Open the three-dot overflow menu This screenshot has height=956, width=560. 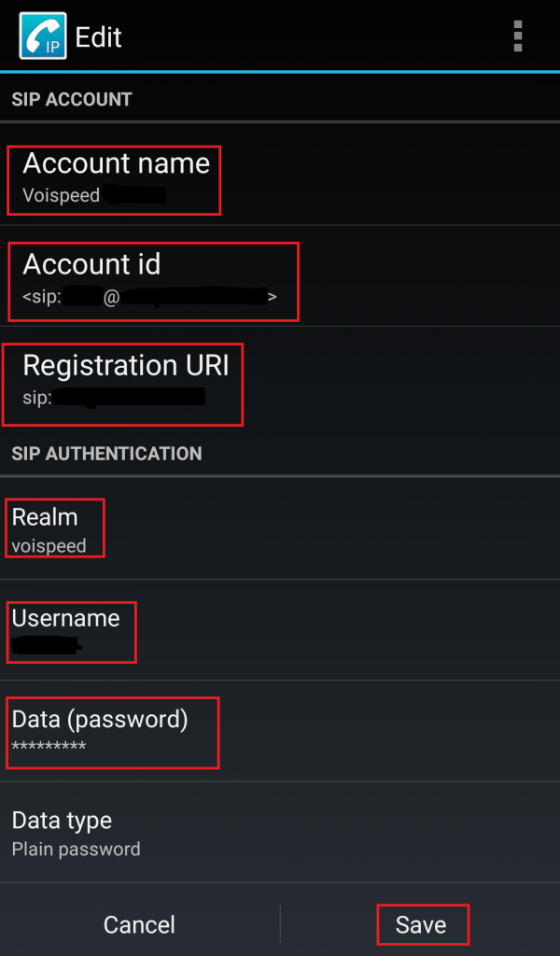[x=518, y=36]
